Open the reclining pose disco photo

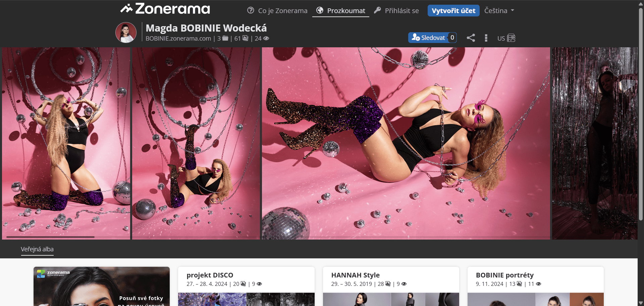coord(406,143)
